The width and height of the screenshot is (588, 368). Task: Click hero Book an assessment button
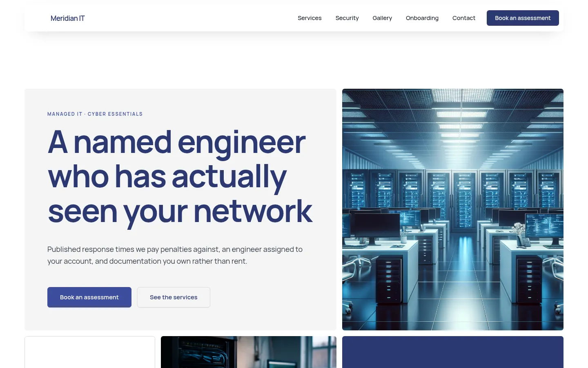[89, 297]
